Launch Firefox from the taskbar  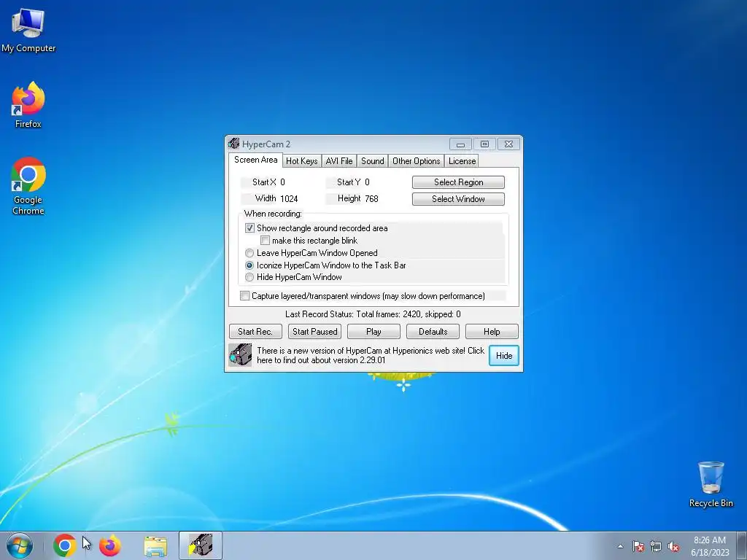[110, 545]
